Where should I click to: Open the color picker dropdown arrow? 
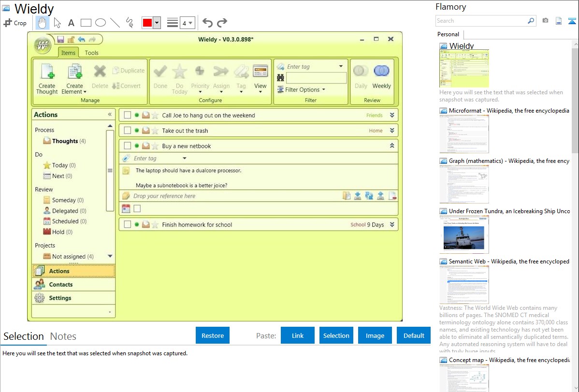coord(157,23)
